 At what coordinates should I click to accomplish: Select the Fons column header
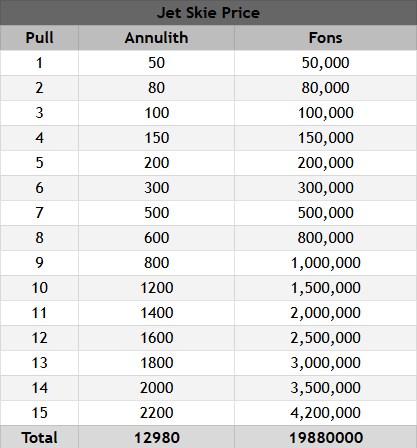pos(326,38)
